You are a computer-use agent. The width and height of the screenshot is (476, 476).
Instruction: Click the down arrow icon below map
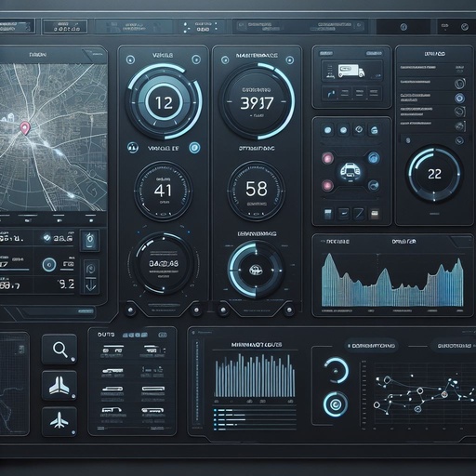[x=90, y=285]
